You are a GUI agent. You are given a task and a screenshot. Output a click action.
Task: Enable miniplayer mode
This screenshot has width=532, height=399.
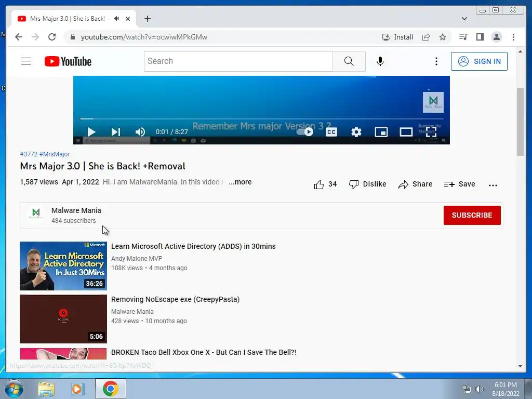(381, 131)
